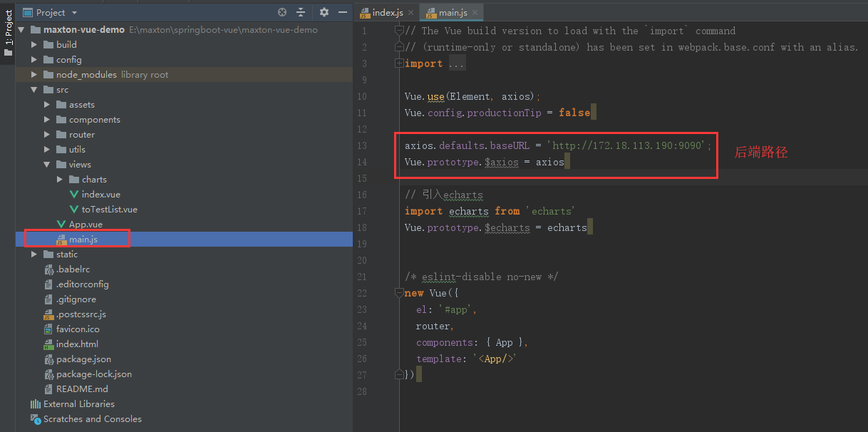
Task: Open package.json file
Action: click(x=83, y=359)
